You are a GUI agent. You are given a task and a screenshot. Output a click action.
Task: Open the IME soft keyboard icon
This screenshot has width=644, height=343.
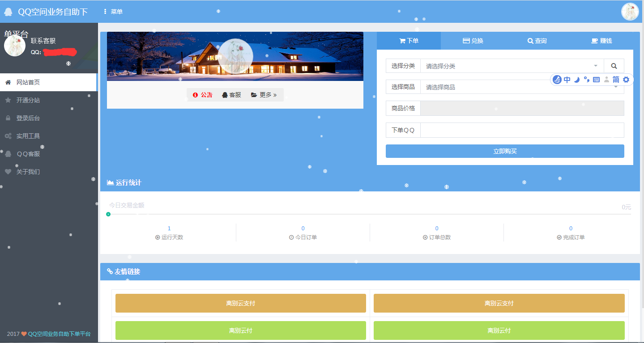[596, 80]
